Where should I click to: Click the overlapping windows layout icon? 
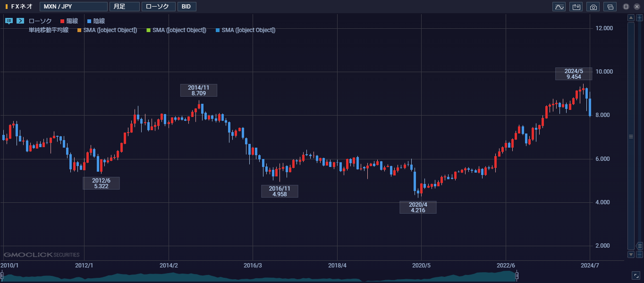coord(610,7)
